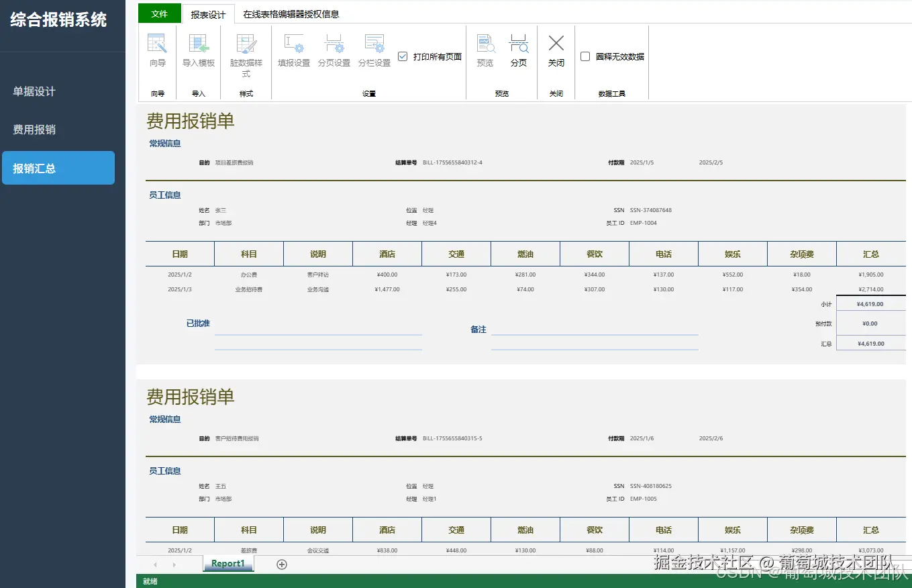Select the 客户招待费用报销 purpose cell

point(237,438)
